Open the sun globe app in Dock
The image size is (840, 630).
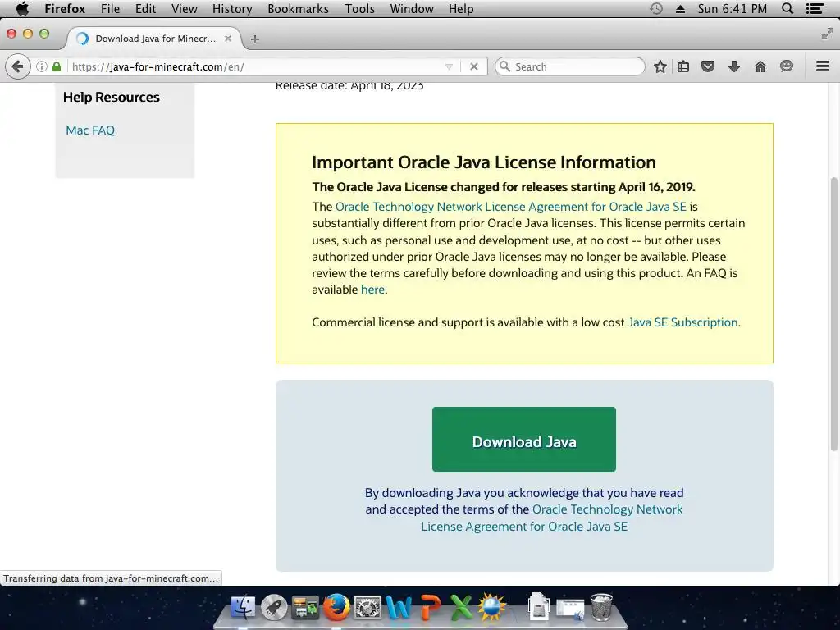coord(492,608)
